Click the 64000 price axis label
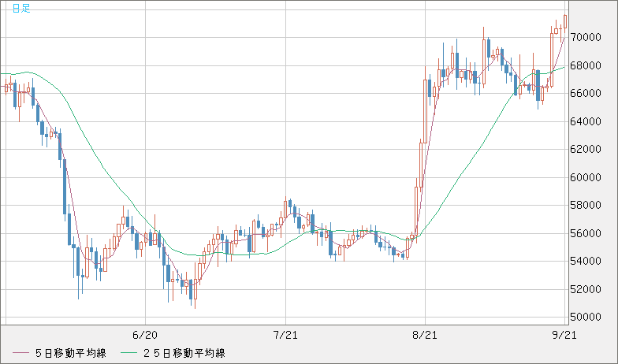 click(587, 121)
